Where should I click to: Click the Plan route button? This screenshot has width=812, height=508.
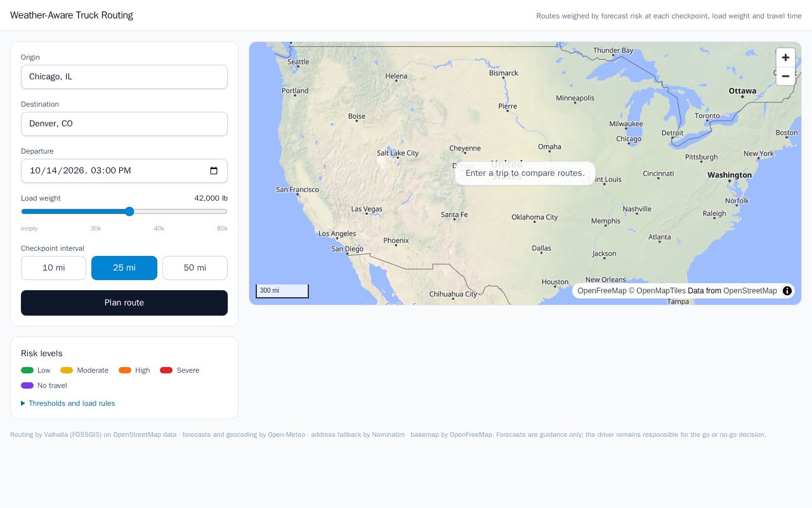tap(124, 303)
